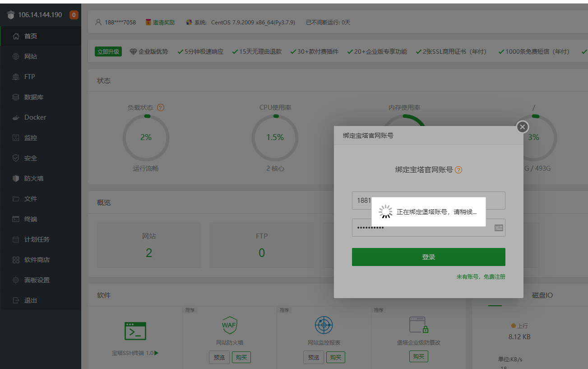Select the 退出 menu item
Image resolution: width=588 pixels, height=369 pixels.
41,300
